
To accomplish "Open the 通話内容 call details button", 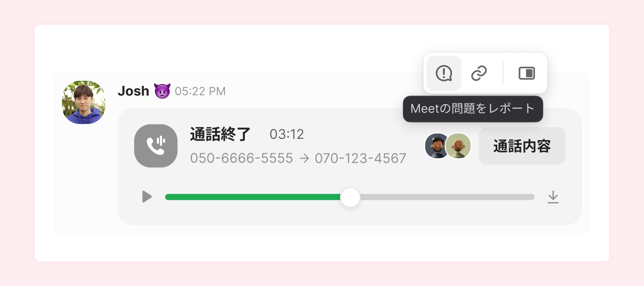I will pos(522,146).
